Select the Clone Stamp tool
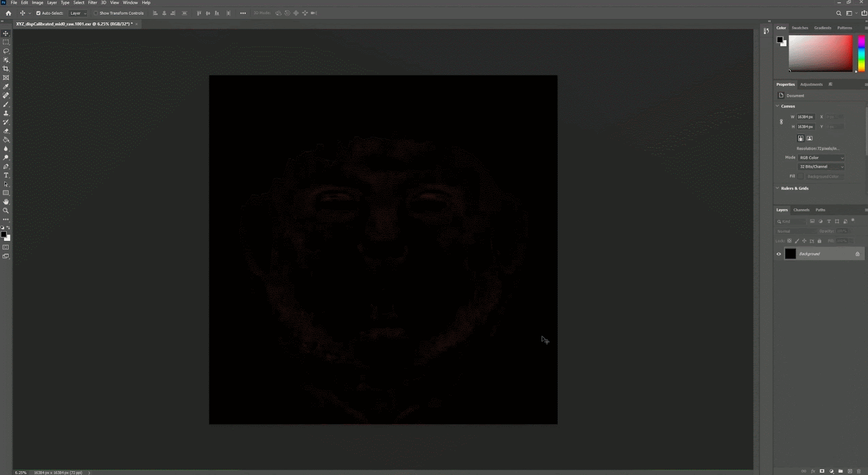 click(x=6, y=113)
